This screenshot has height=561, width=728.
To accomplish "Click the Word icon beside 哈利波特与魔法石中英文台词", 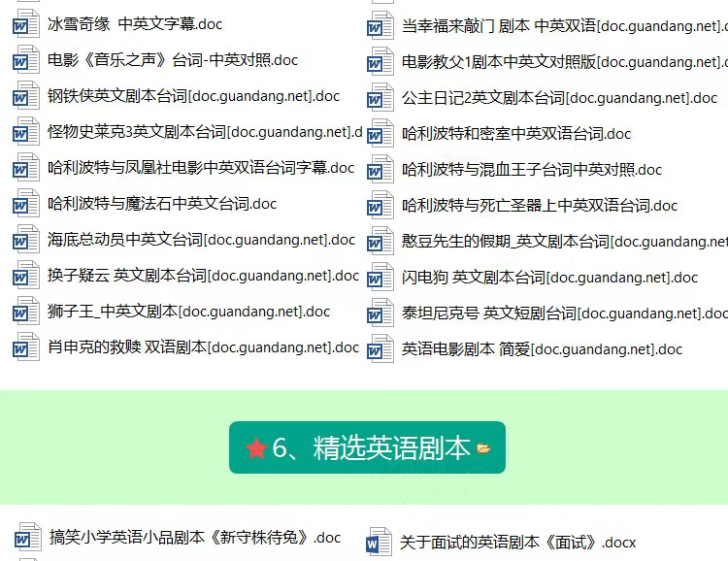I will click(26, 204).
